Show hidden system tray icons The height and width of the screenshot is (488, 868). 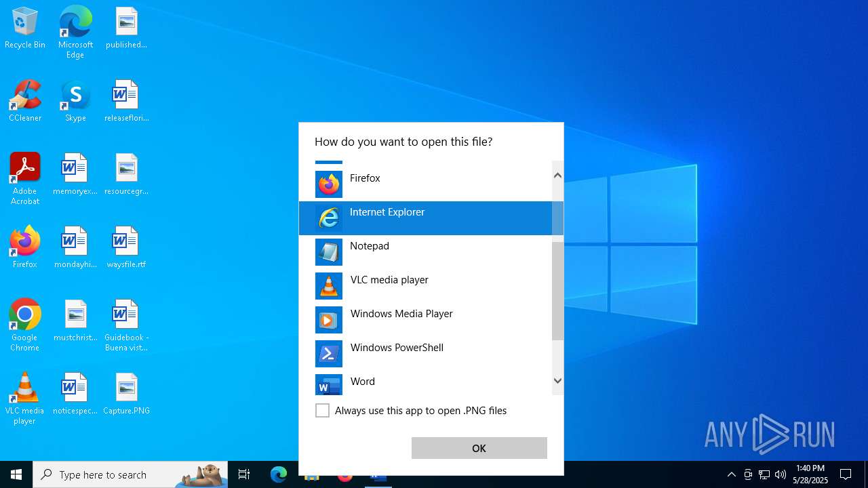[731, 474]
